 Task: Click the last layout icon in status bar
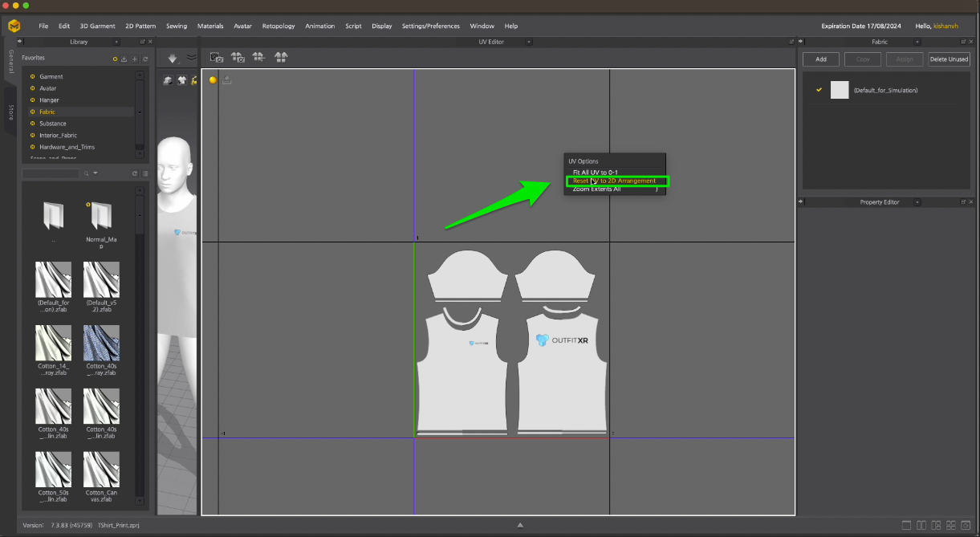tap(966, 526)
